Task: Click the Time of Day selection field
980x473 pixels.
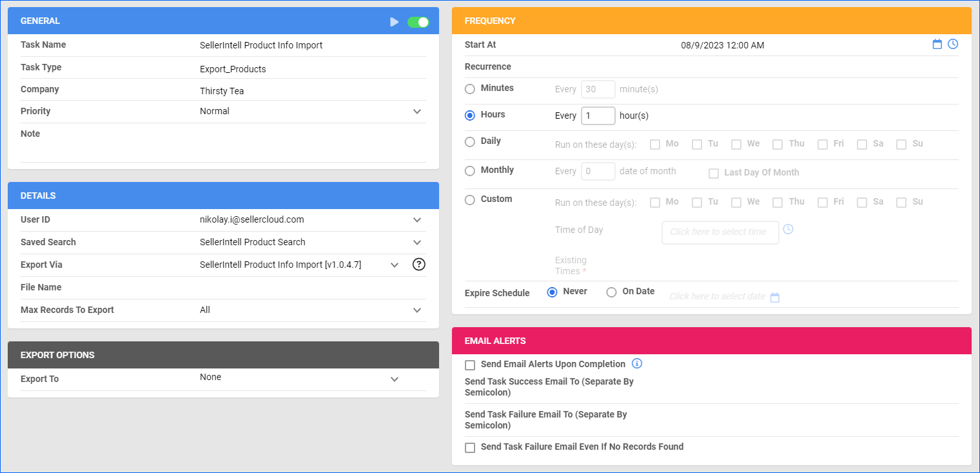Action: coord(720,232)
